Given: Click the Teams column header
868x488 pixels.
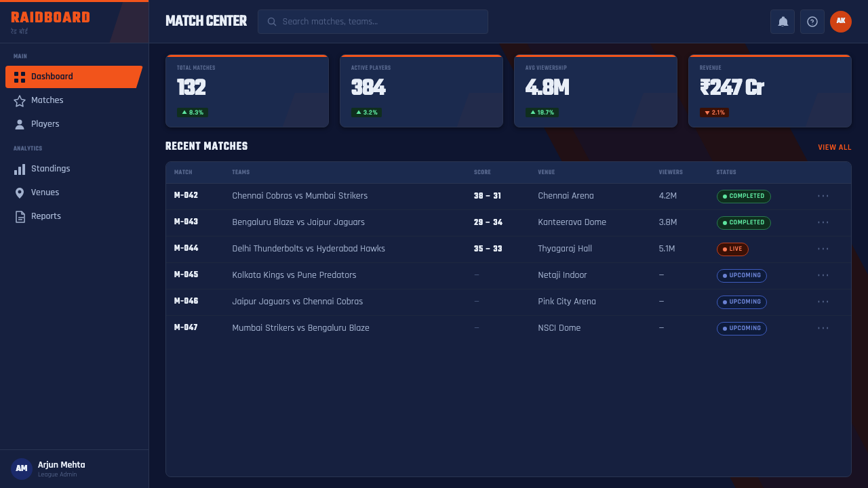Looking at the screenshot, I should click(241, 172).
